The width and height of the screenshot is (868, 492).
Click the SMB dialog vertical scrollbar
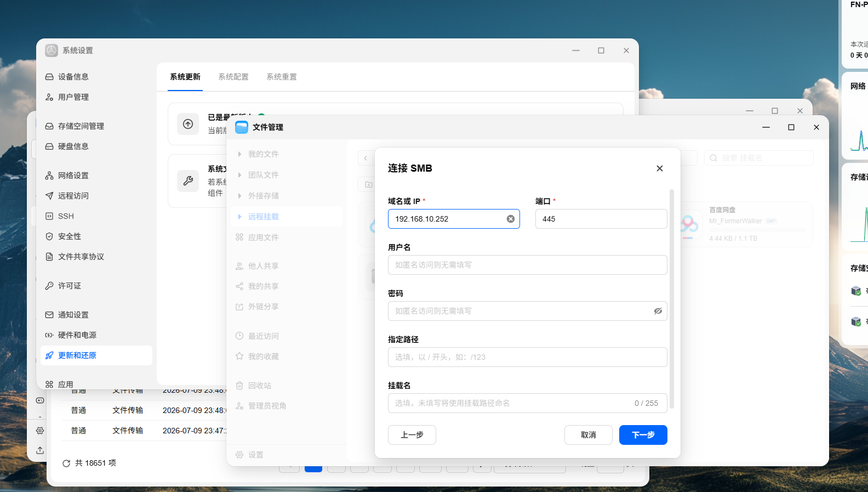[x=672, y=299]
